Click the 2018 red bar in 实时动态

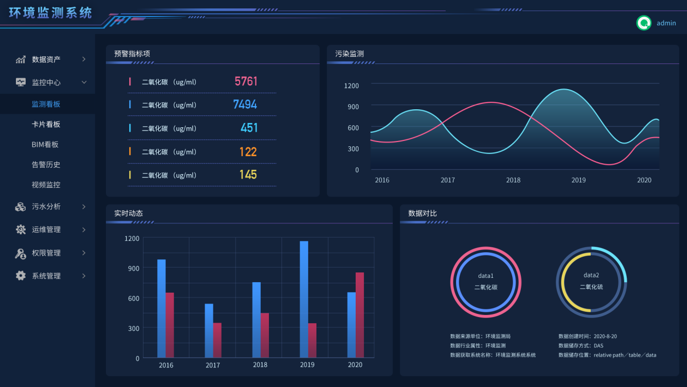tap(265, 335)
